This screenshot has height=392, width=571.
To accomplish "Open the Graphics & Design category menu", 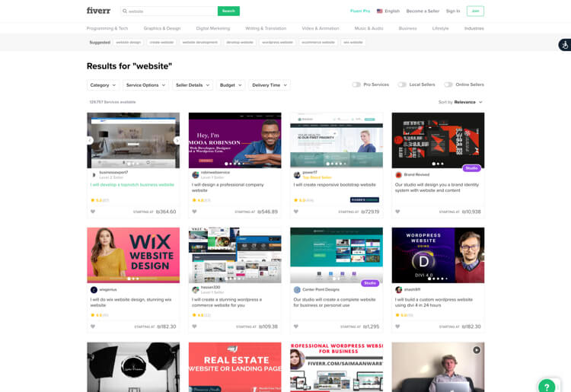I will [162, 28].
